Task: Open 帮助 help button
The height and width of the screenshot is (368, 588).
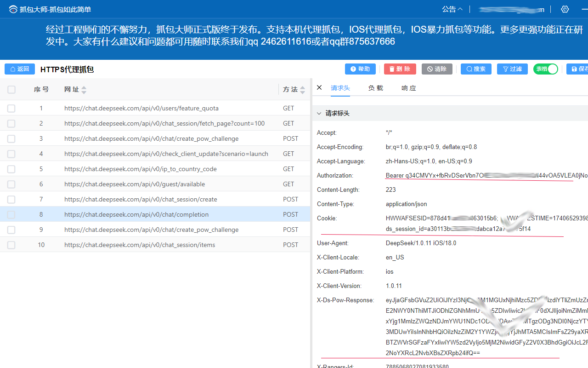Action: pyautogui.click(x=360, y=69)
